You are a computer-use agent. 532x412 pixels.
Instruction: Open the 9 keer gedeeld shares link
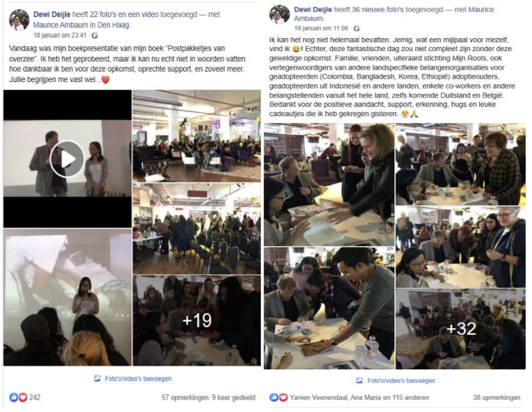click(x=234, y=397)
